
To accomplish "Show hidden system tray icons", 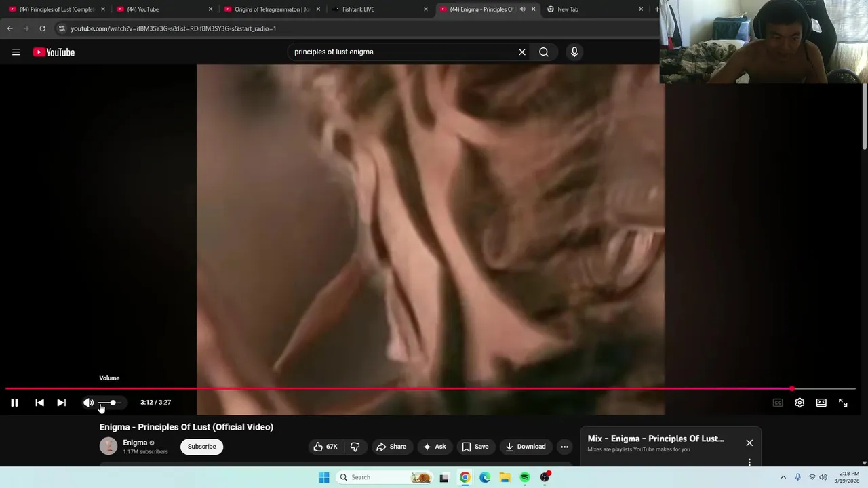I will pyautogui.click(x=783, y=477).
